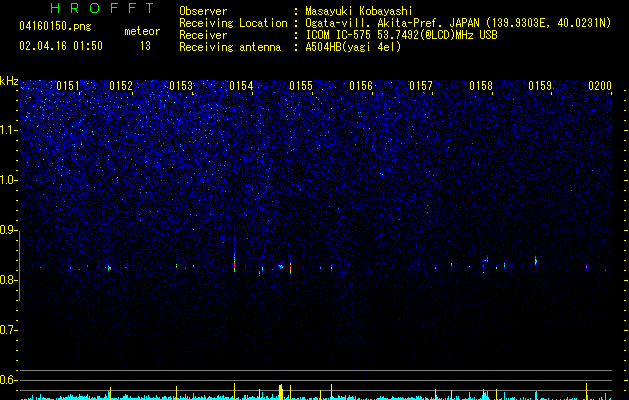Click the 0200 time marker
The height and width of the screenshot is (400, 629).
click(x=600, y=86)
